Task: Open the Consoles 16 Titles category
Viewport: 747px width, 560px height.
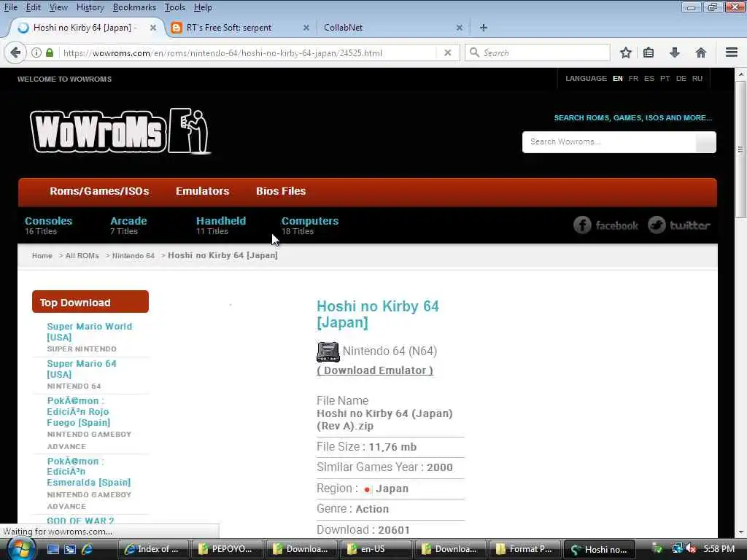Action: click(49, 225)
